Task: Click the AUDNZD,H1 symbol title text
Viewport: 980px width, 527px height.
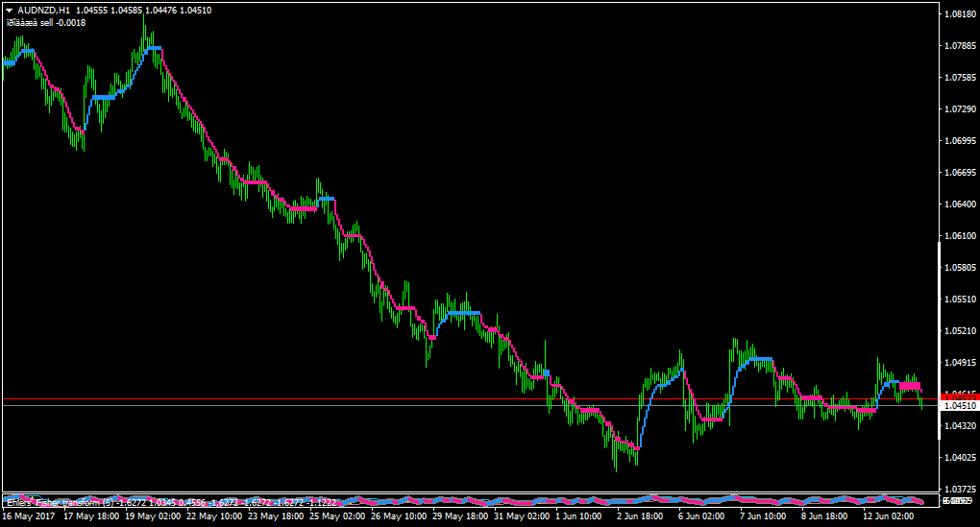Action: click(44, 11)
